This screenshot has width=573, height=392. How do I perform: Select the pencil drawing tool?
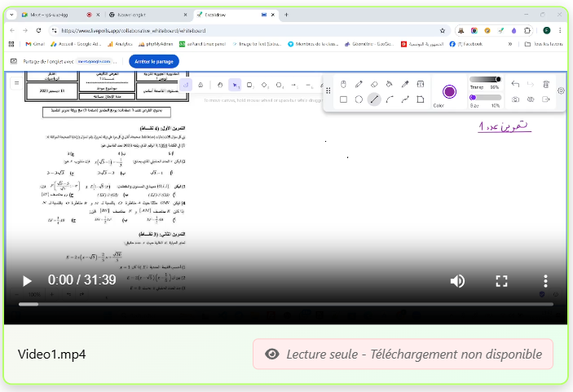tap(359, 84)
